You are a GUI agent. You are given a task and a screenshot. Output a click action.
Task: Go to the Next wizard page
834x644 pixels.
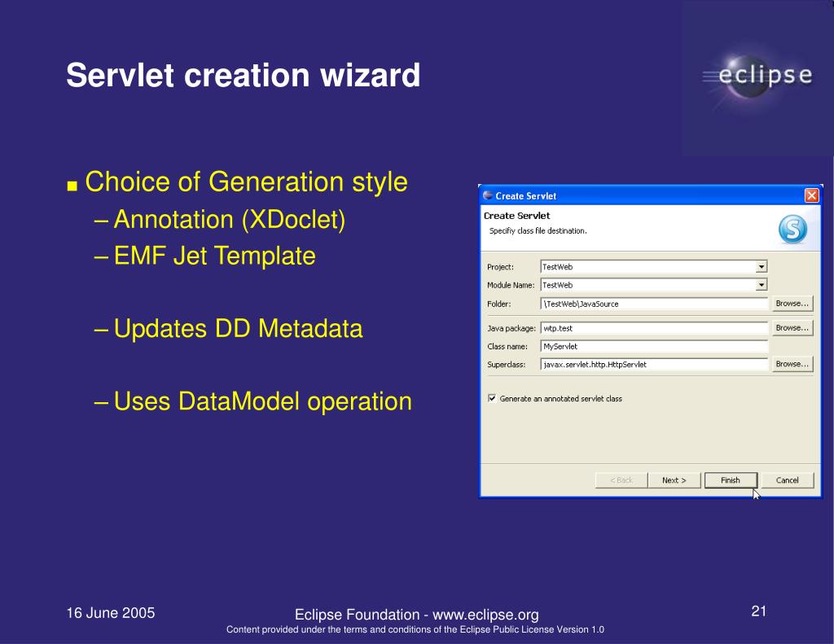coord(674,480)
